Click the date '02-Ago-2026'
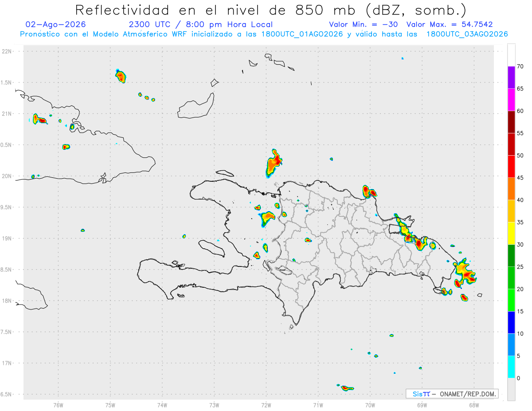 click(x=56, y=24)
